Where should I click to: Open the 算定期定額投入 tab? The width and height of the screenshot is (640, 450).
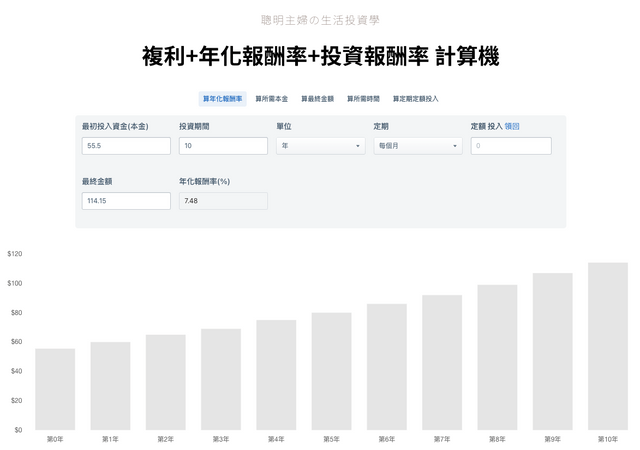tap(415, 99)
